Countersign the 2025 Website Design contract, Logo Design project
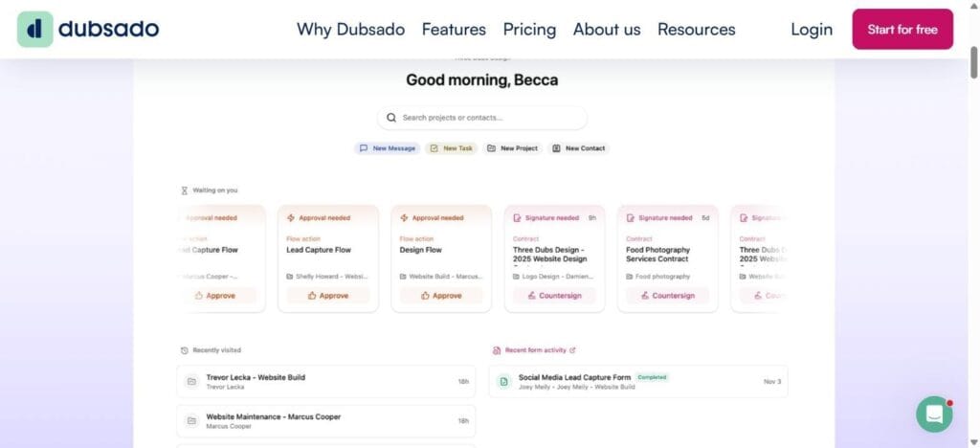Image resolution: width=980 pixels, height=448 pixels. click(554, 296)
